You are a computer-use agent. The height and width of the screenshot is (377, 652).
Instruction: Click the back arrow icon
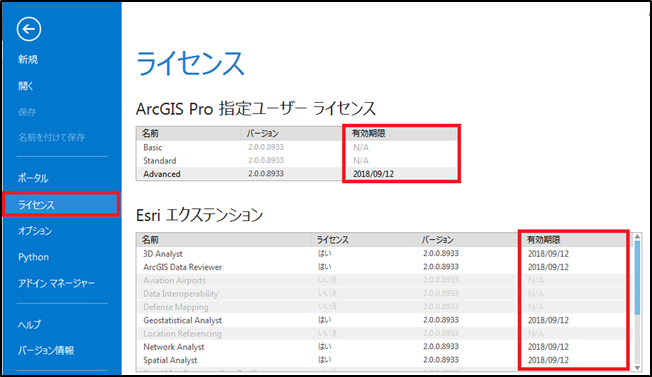click(x=29, y=29)
